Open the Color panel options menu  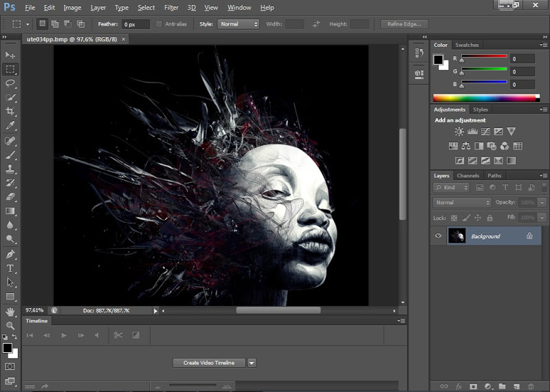coord(543,45)
